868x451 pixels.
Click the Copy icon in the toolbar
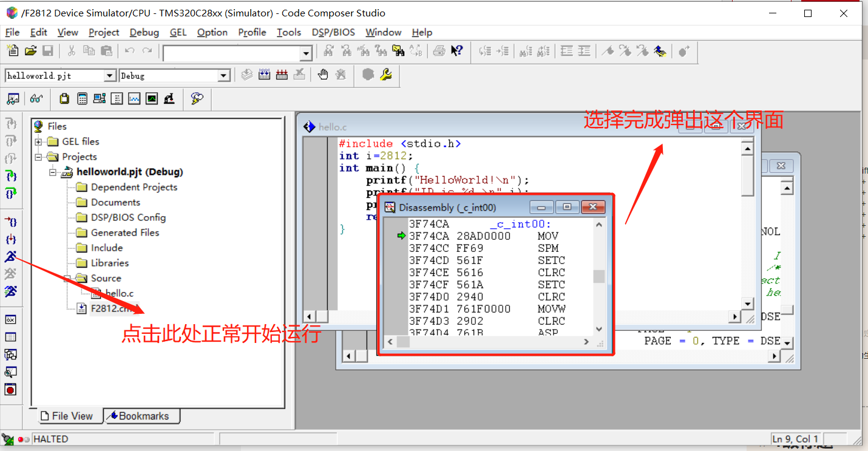pyautogui.click(x=89, y=51)
